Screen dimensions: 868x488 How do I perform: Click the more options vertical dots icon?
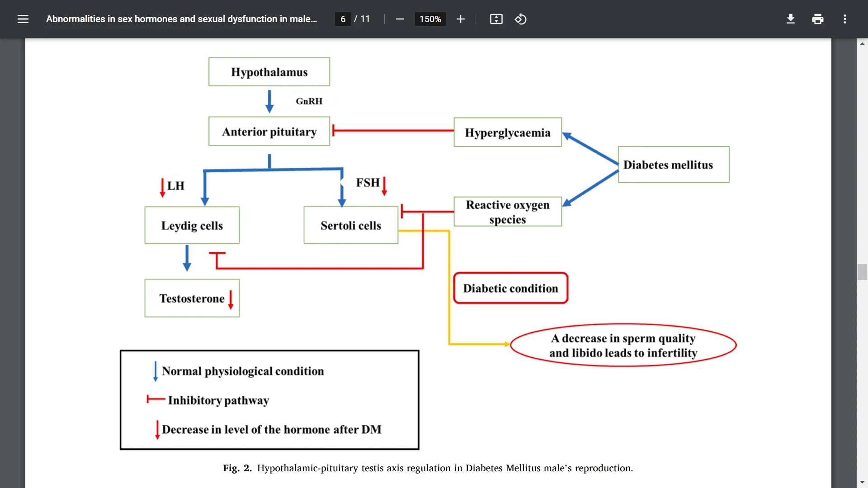tap(845, 19)
